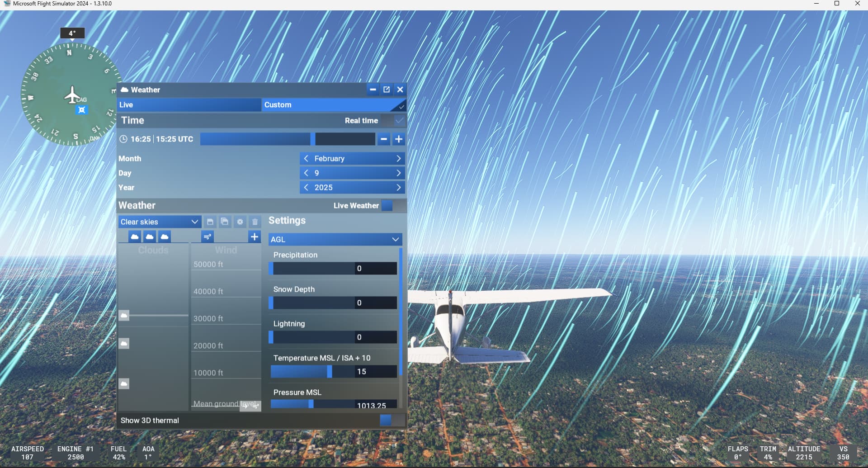
Task: Click the Temperature MSL slider
Action: (x=312, y=372)
